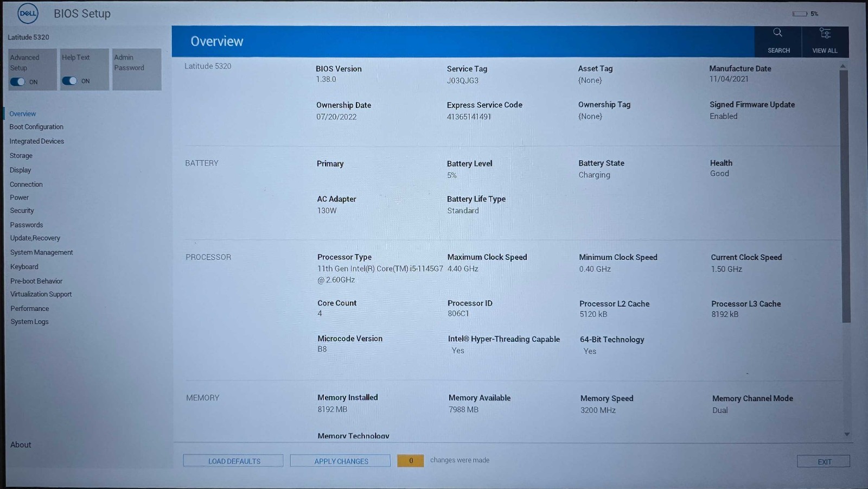Click the scroll up arrow
The height and width of the screenshot is (489, 868).
tap(843, 66)
